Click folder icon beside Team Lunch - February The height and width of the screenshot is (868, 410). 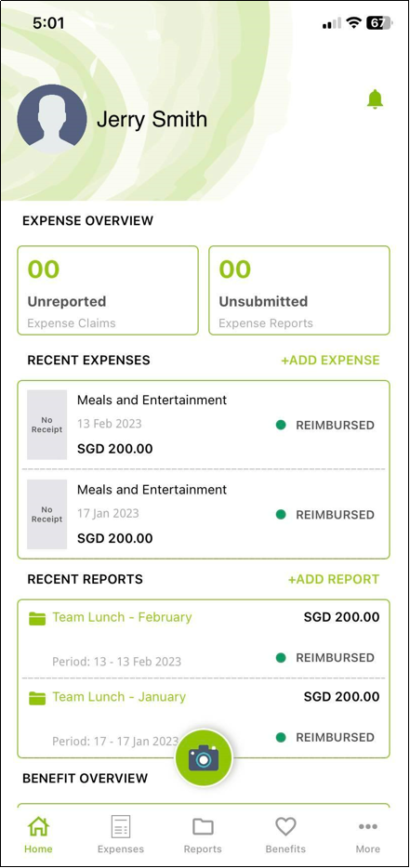click(37, 618)
